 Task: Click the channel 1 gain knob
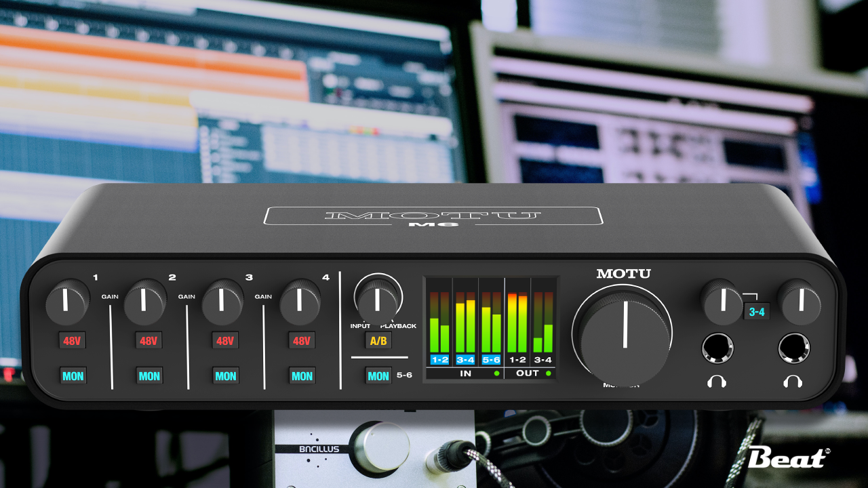(x=67, y=301)
